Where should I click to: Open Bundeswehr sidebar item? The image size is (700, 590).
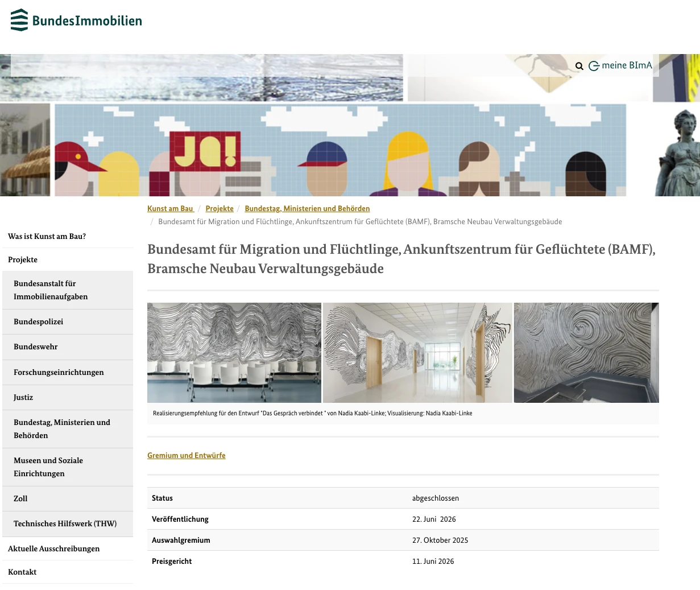pyautogui.click(x=68, y=346)
